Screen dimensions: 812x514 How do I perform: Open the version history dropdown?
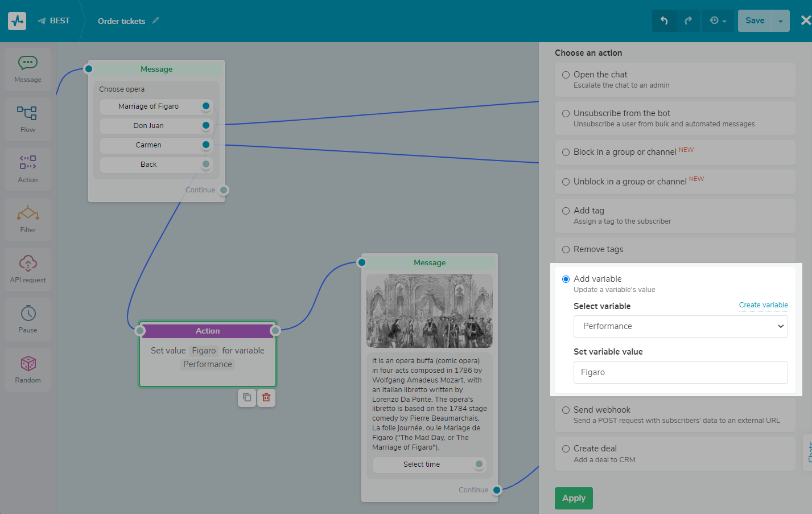coord(718,21)
